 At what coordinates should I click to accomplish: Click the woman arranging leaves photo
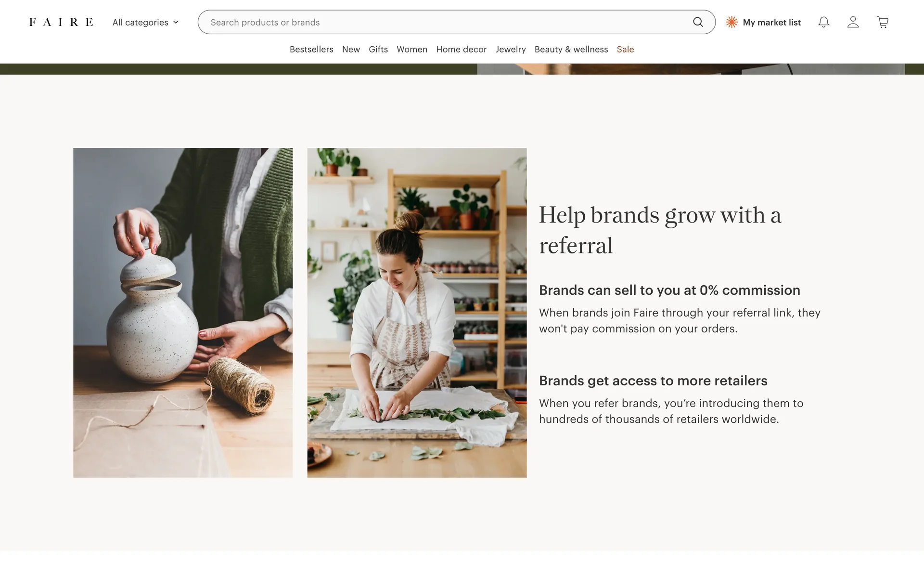[417, 313]
